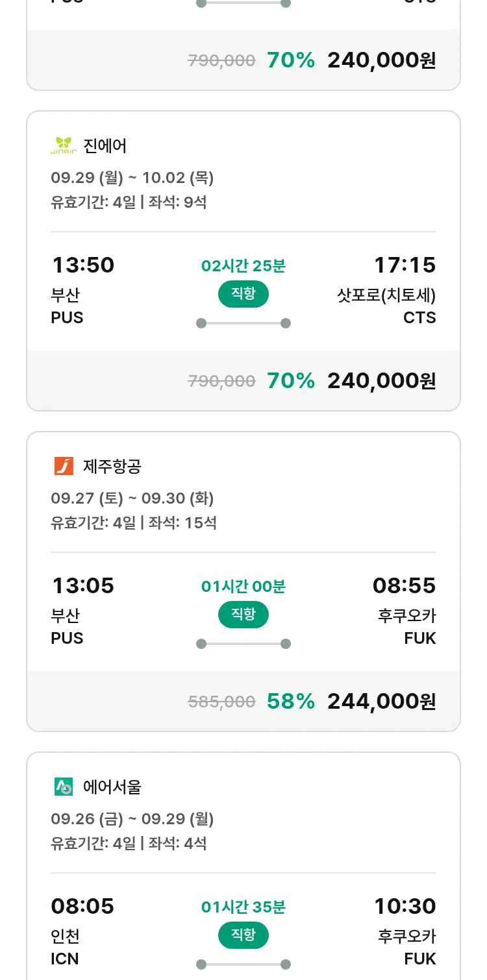This screenshot has height=980, width=487.
Task: Click the 70% discount on Sapporo flight
Action: 291,380
